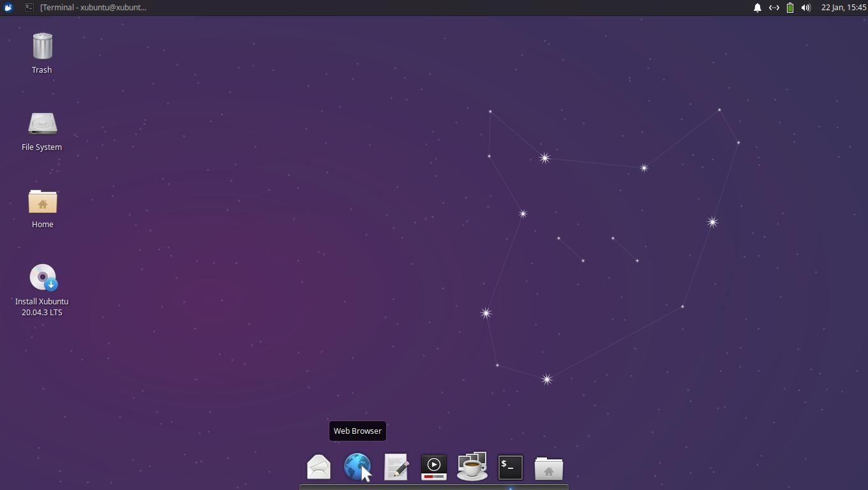Open the Home folder from the desktop
The height and width of the screenshot is (490, 868).
(42, 202)
